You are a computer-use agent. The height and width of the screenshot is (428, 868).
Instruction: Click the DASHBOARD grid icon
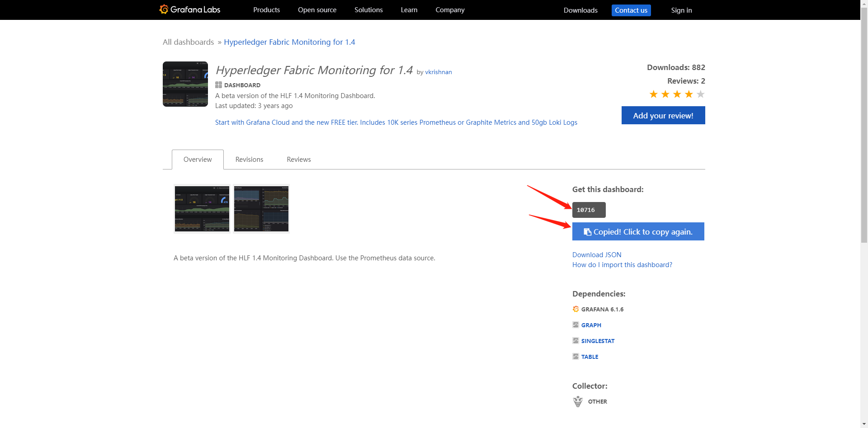tap(218, 85)
